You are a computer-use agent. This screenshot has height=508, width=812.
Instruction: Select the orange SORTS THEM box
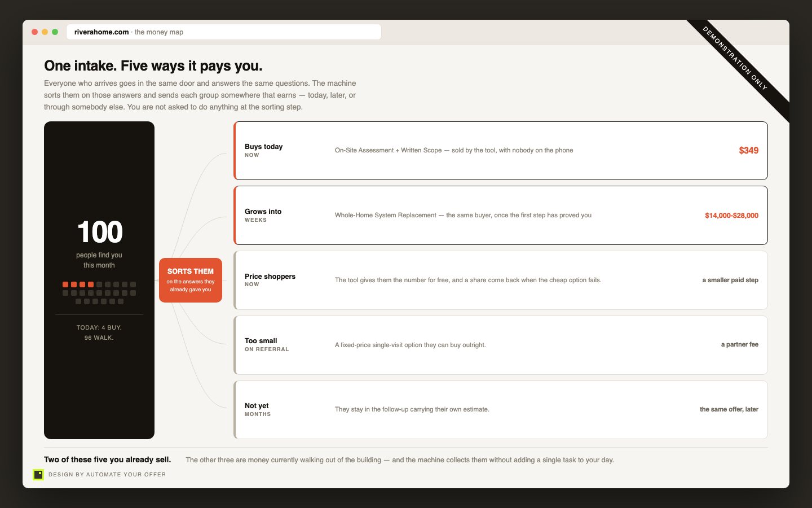click(x=191, y=281)
